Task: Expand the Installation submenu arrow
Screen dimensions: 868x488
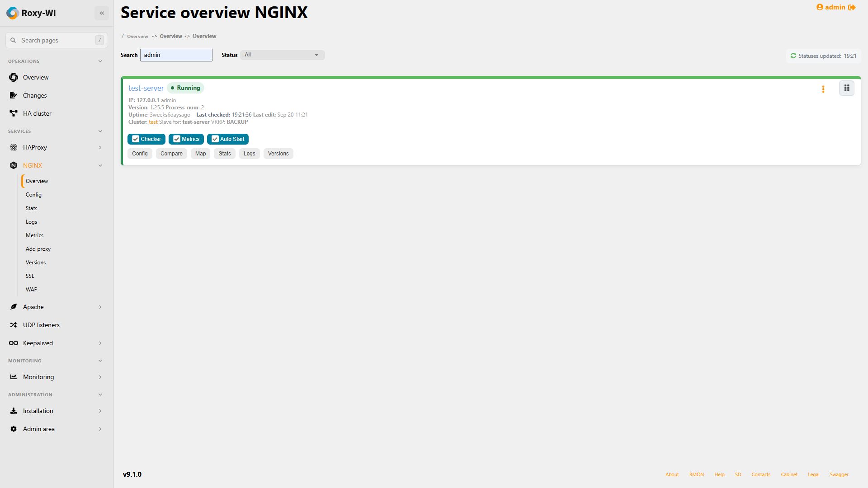Action: [100, 411]
